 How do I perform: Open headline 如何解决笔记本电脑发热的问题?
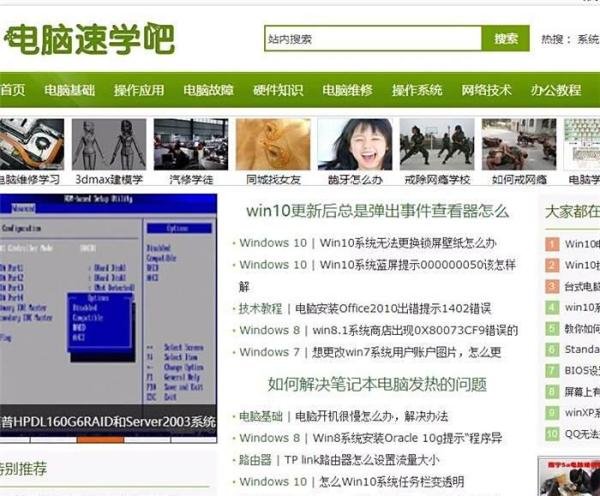pos(377,384)
